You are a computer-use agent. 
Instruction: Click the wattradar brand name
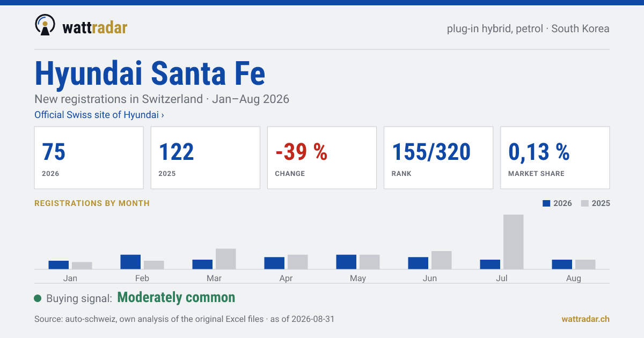click(95, 27)
